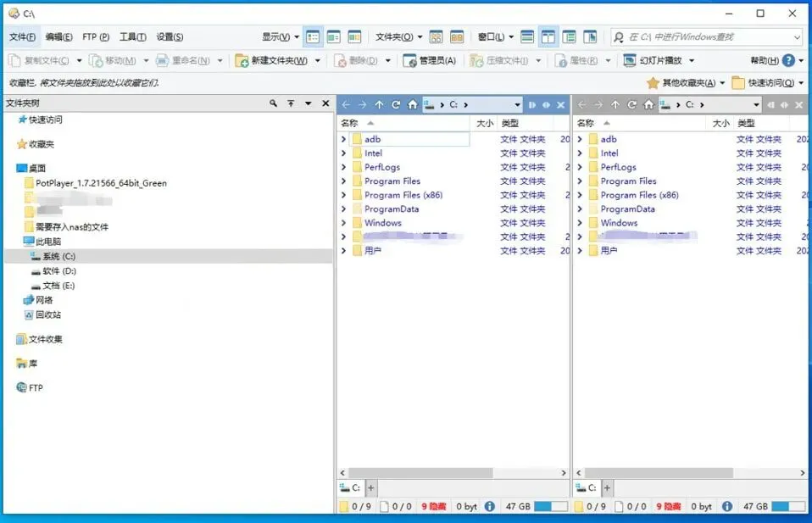Open the 新建文件夹 dropdown arrow
Viewport: 812px width, 523px height.
[318, 60]
